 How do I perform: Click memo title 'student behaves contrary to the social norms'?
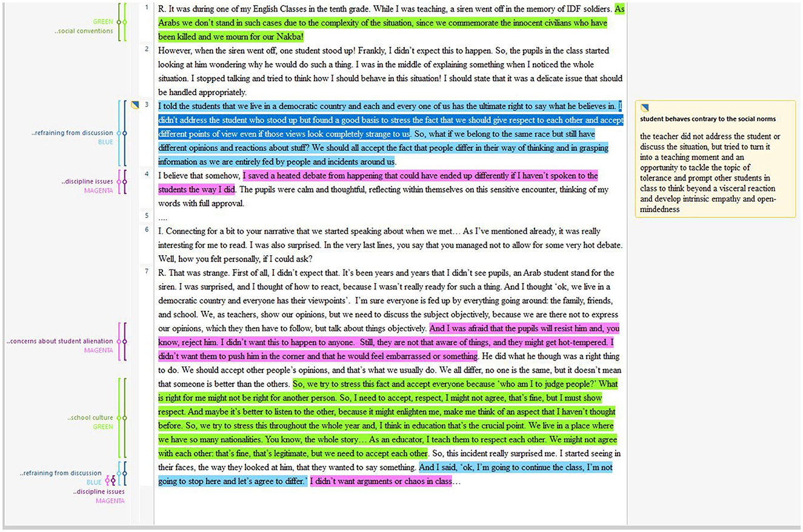pyautogui.click(x=708, y=119)
